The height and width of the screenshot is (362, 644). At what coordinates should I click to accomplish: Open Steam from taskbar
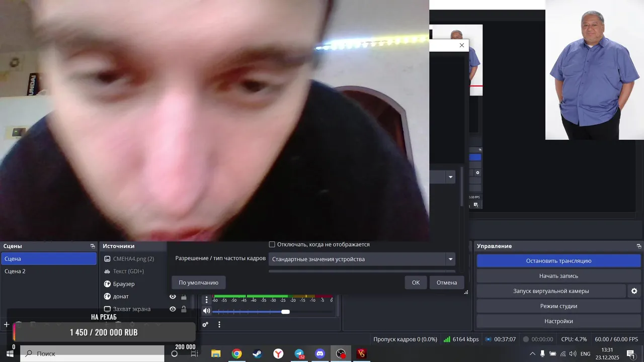(x=257, y=354)
